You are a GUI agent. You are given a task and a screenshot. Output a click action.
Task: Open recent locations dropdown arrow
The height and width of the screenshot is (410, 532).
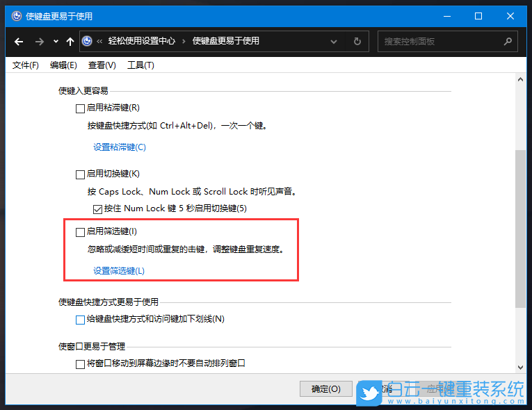[x=56, y=42]
